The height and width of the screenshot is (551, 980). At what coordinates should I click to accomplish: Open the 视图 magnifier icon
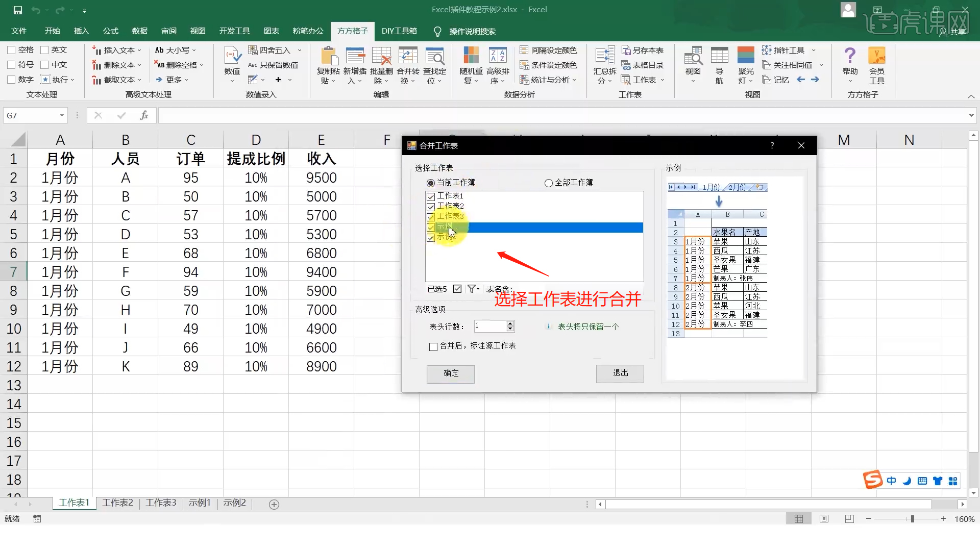(x=693, y=55)
